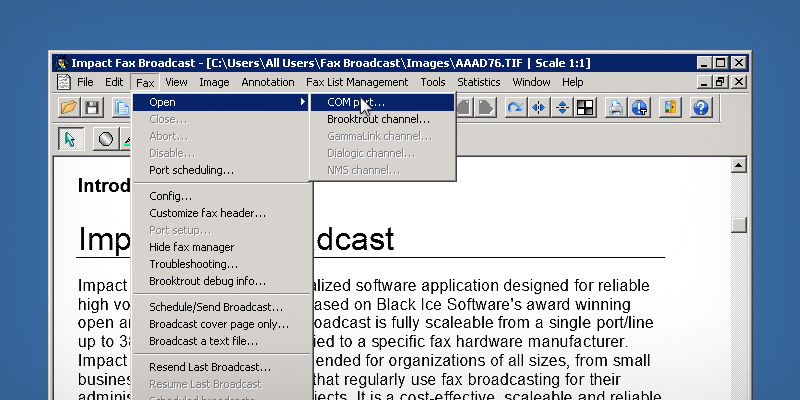This screenshot has height=400, width=800.
Task: Click the Exit door icon
Action: coord(670,107)
